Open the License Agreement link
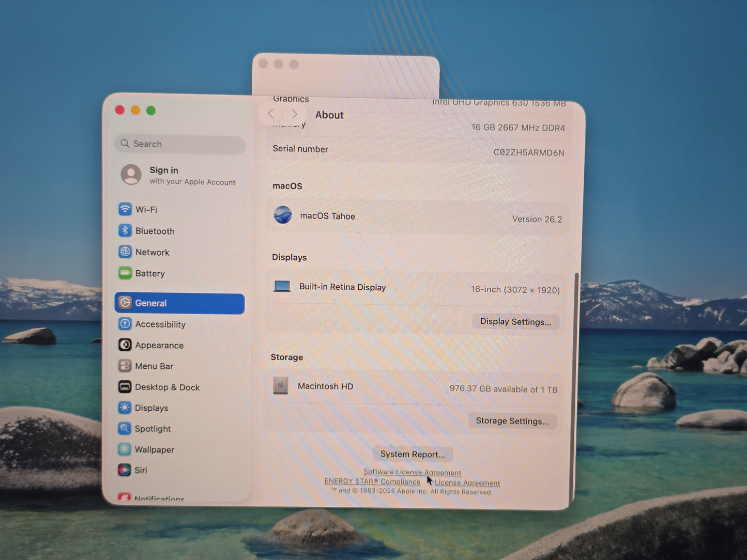This screenshot has height=560, width=747. pos(467,483)
